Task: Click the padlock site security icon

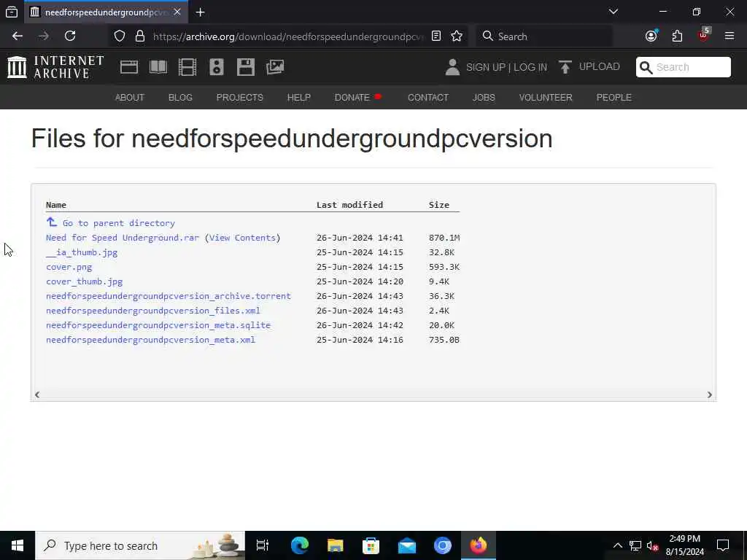Action: [x=139, y=36]
